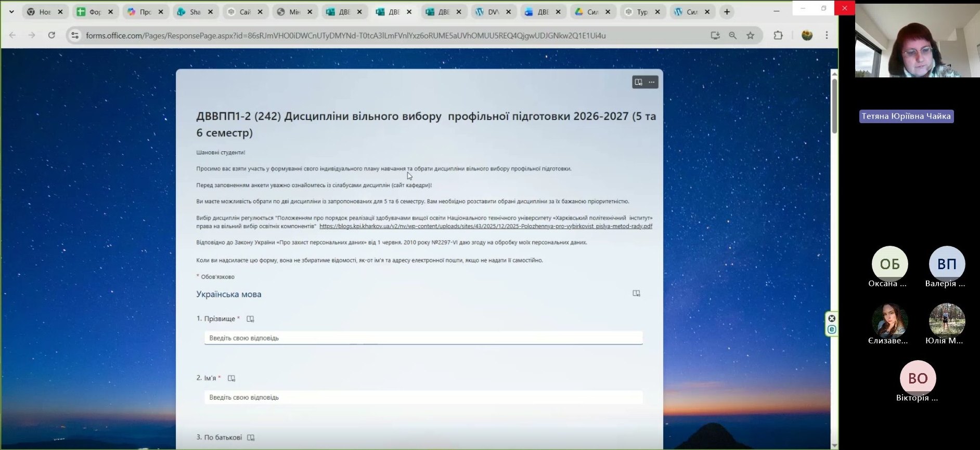Select the ВП Валерія participant avatar
980x450 pixels.
tap(947, 264)
